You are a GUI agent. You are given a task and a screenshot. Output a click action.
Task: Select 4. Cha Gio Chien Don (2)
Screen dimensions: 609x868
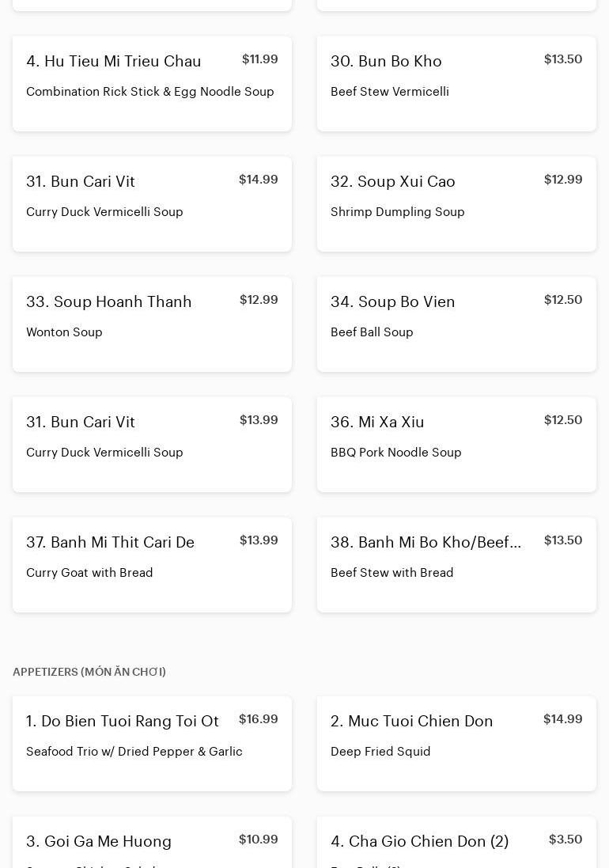[456, 842]
